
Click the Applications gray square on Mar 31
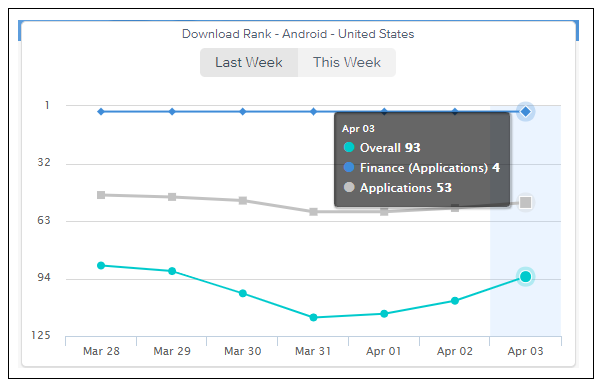[x=313, y=211]
